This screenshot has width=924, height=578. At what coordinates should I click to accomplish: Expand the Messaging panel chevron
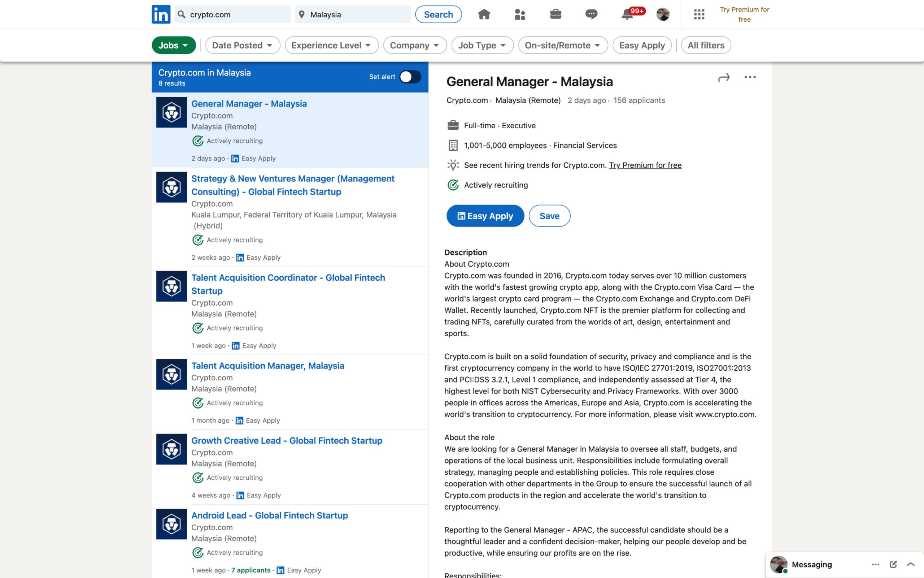[911, 564]
